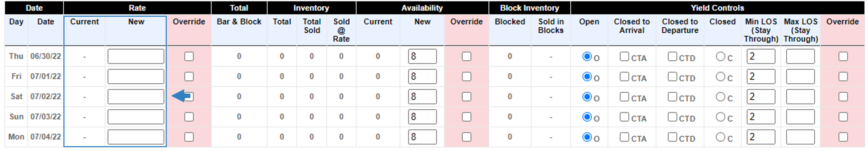Select the Open radio button for Thu 06/30/22

(587, 56)
